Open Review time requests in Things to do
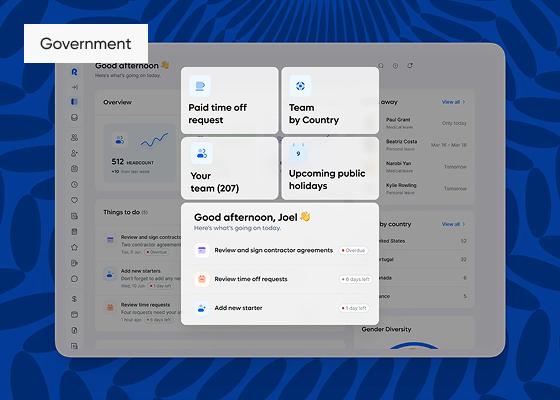560x400 pixels. click(145, 305)
